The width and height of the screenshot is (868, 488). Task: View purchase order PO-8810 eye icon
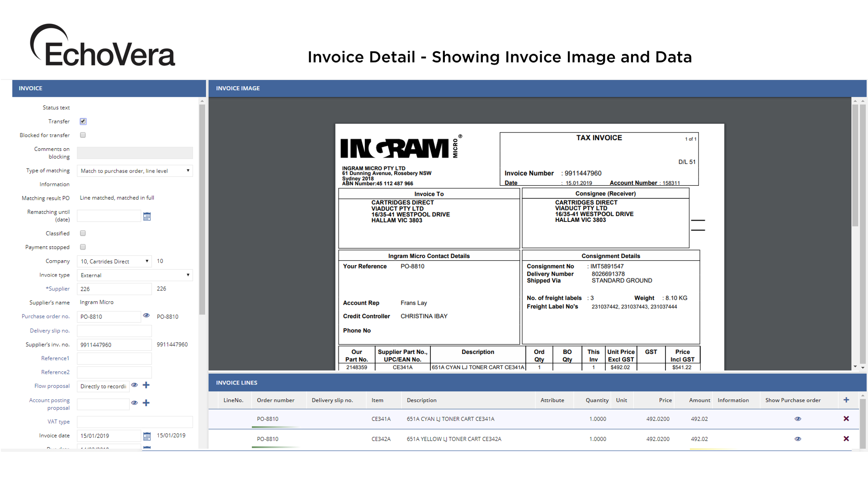click(146, 315)
